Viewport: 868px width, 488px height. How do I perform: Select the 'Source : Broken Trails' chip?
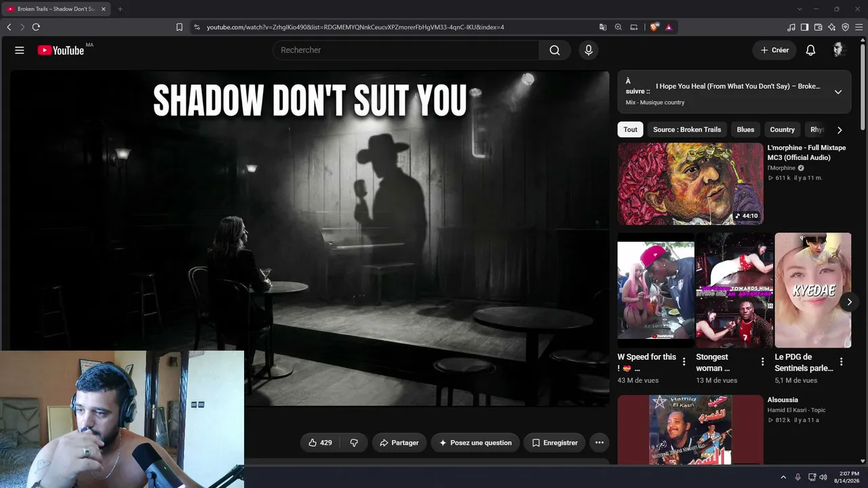[x=687, y=129]
